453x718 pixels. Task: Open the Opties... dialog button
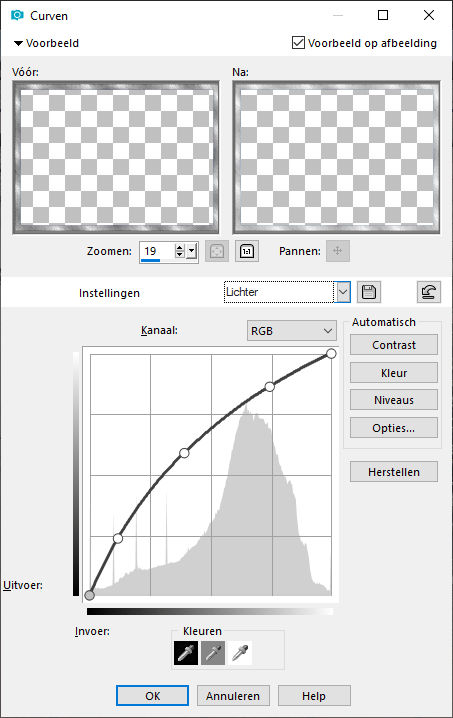(394, 428)
